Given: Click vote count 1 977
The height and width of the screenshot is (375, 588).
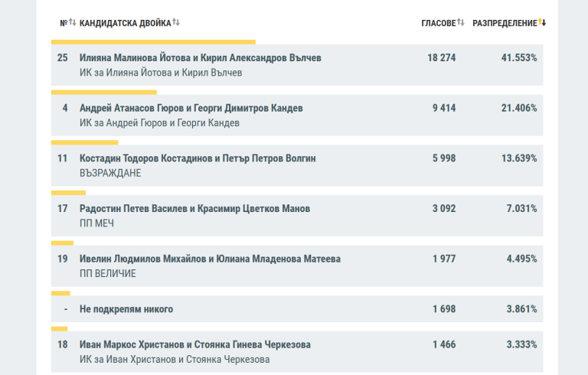Looking at the screenshot, I should pos(444,259).
